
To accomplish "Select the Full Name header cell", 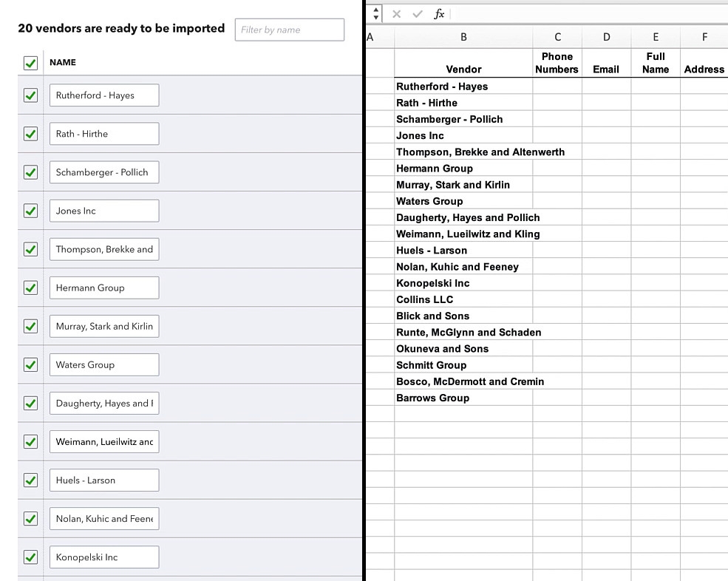I will 656,63.
